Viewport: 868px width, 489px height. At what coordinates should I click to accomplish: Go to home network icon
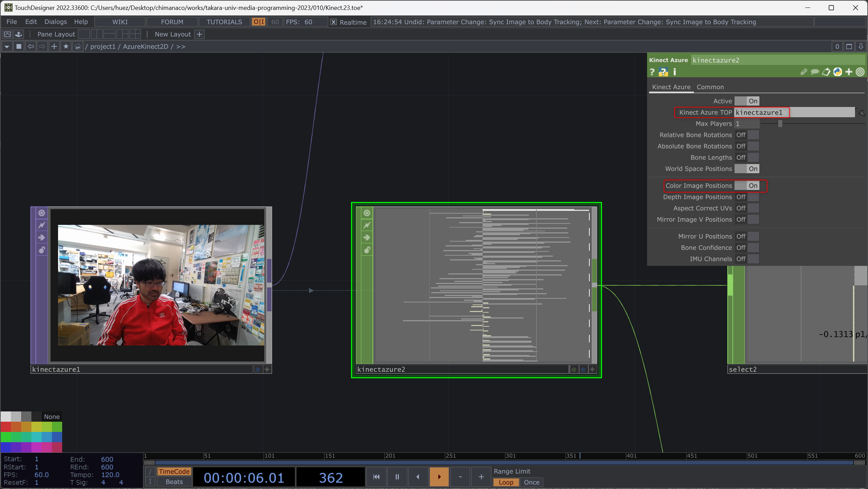tap(78, 46)
